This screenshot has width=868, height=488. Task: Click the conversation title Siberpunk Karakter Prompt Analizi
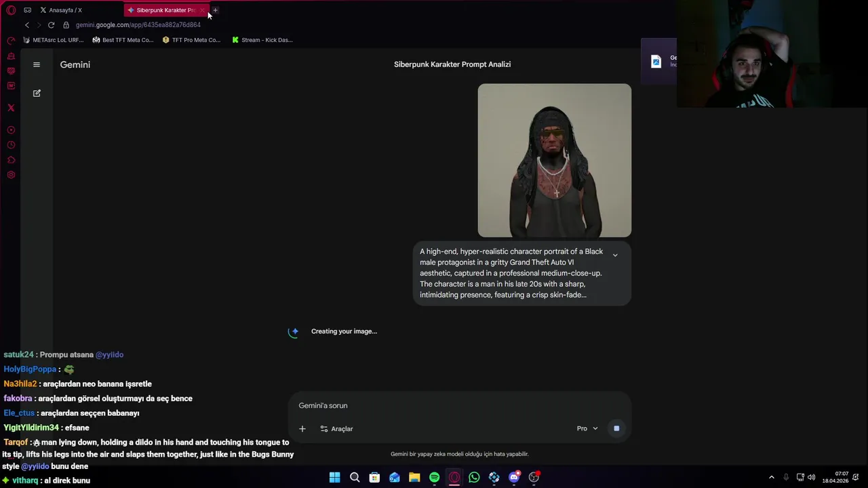(x=452, y=64)
